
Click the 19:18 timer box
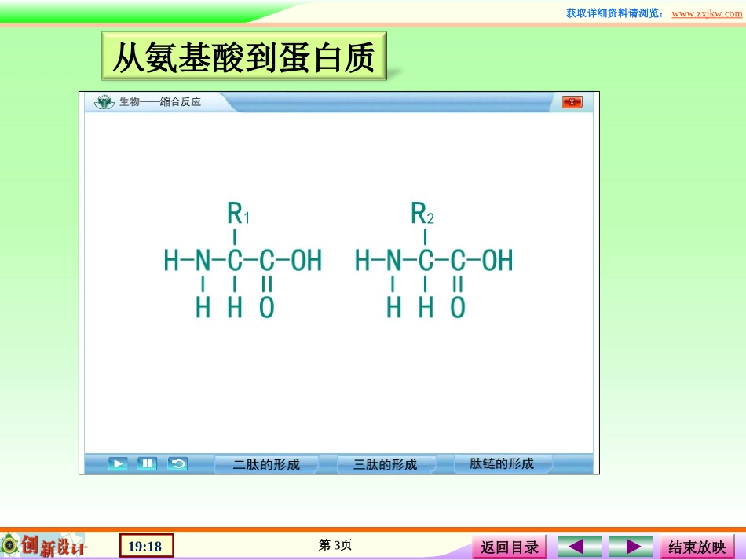tap(147, 546)
